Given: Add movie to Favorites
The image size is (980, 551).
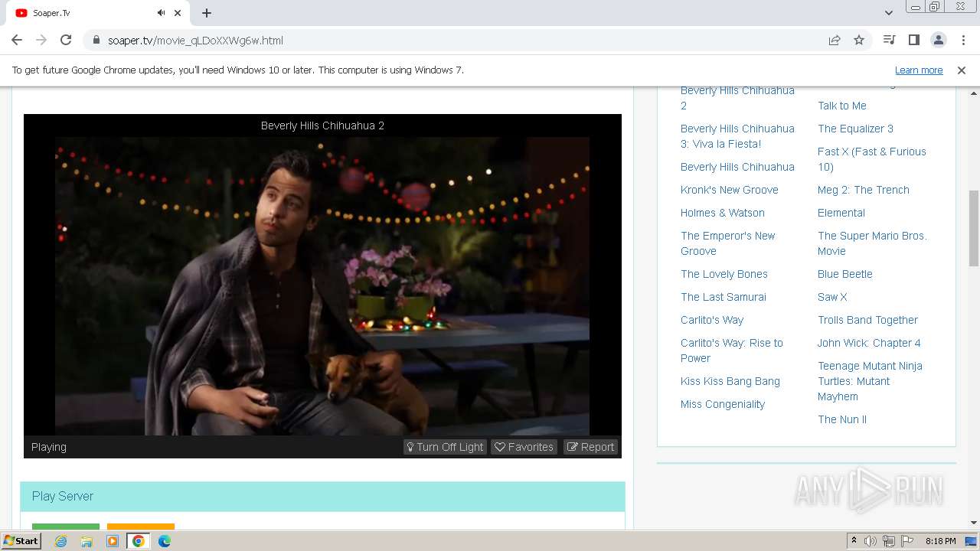Looking at the screenshot, I should tap(524, 447).
